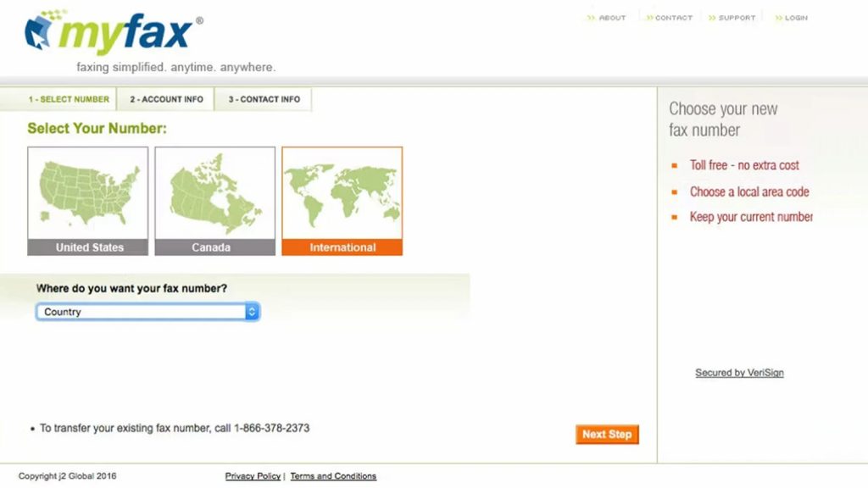This screenshot has height=488, width=868.
Task: Open the Country dropdown
Action: (144, 312)
